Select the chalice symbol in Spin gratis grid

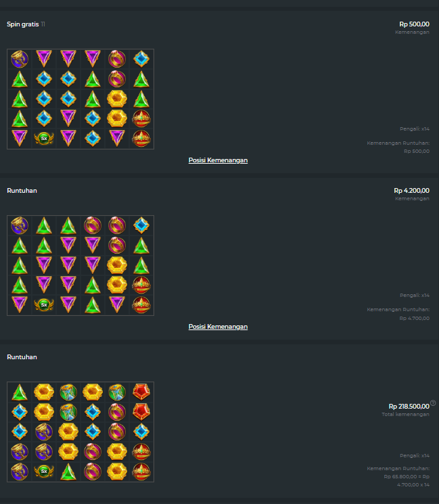coord(20,59)
